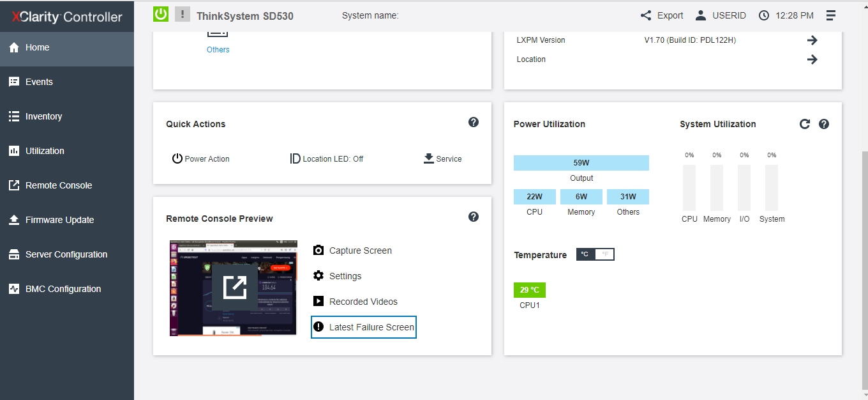Click the Capture Screen camera icon
868x400 pixels.
click(318, 250)
